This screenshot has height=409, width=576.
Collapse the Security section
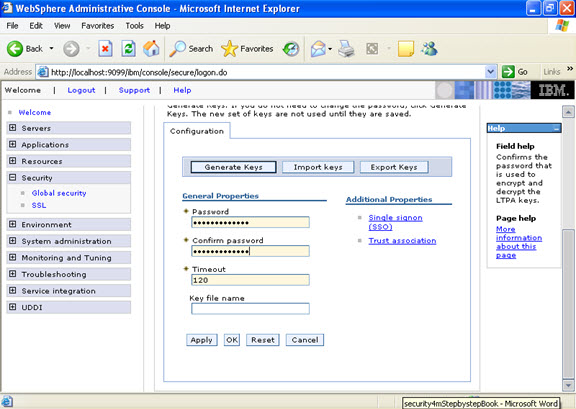click(12, 177)
